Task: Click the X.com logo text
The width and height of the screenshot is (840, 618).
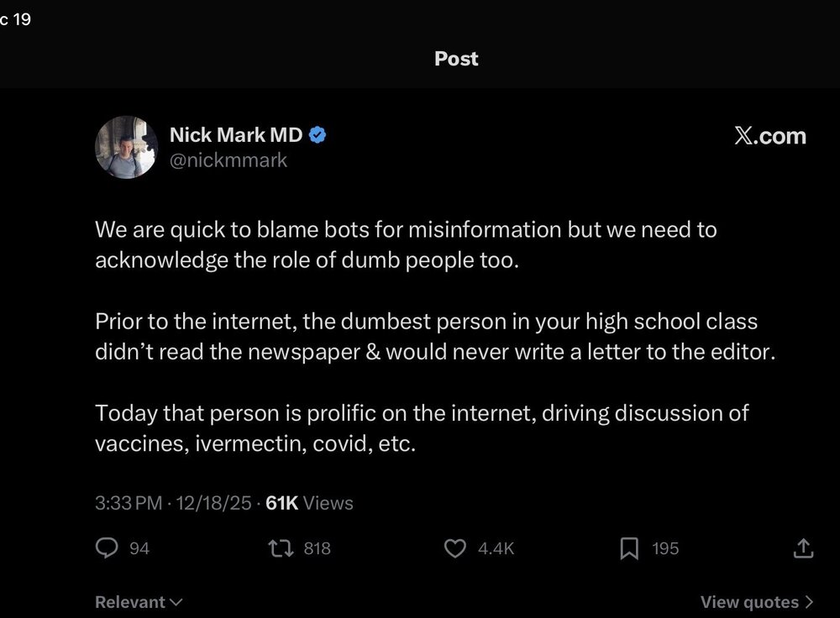Action: pos(769,136)
